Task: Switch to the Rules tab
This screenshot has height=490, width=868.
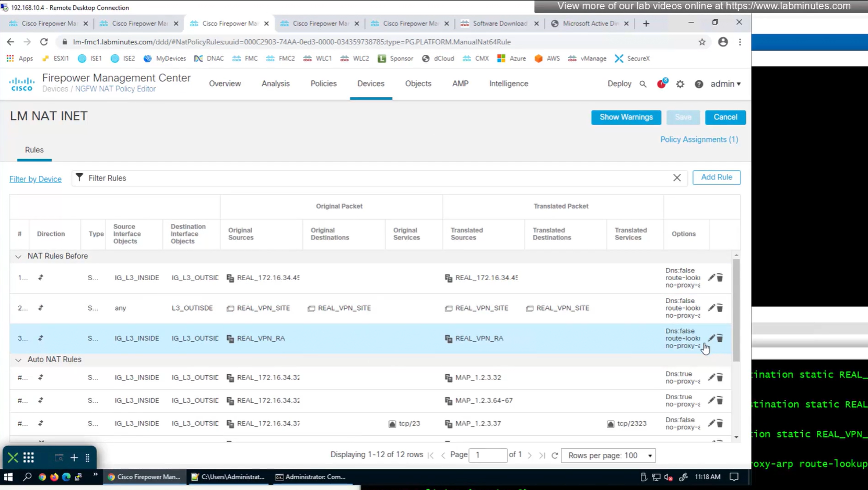Action: tap(34, 150)
